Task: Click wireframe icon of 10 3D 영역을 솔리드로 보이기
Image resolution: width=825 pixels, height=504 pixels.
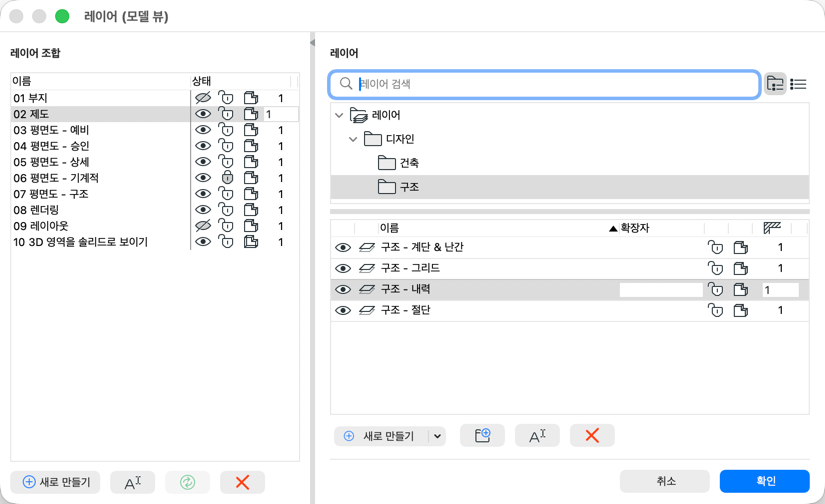Action: [251, 242]
